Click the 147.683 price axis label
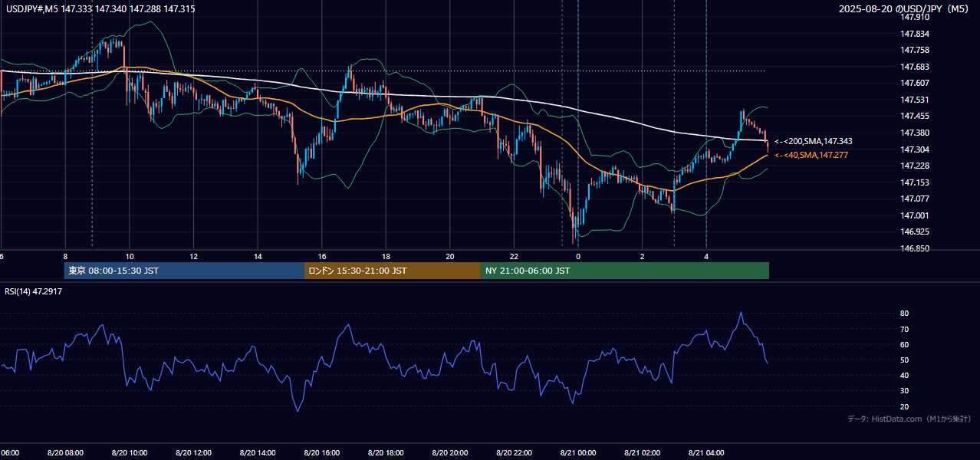 coord(916,67)
